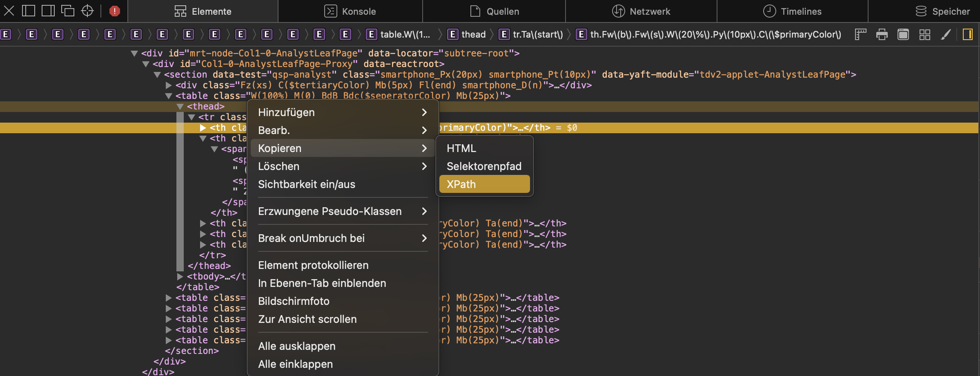Click the closing </section> tag line

192,351
